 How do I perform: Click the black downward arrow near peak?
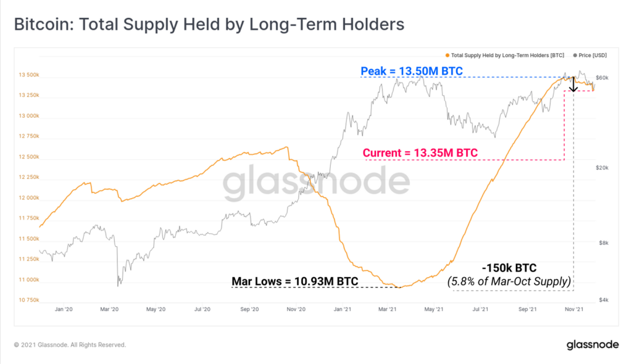pos(573,84)
